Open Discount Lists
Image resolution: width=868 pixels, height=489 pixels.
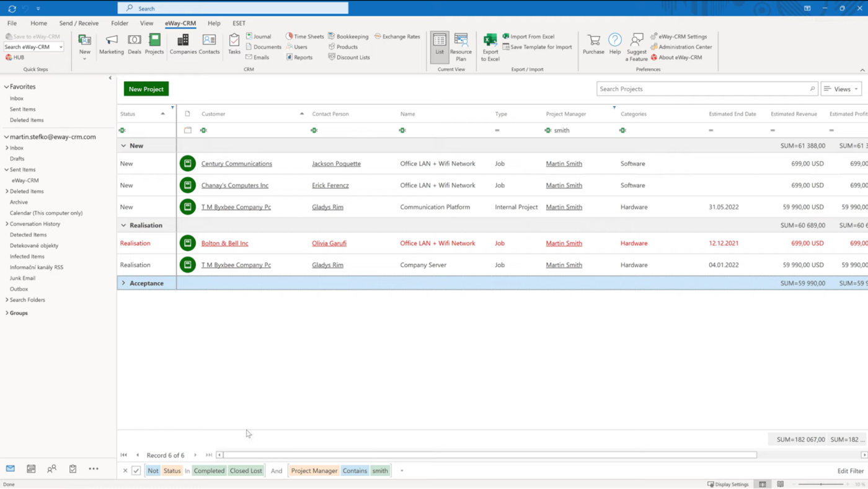[349, 58]
